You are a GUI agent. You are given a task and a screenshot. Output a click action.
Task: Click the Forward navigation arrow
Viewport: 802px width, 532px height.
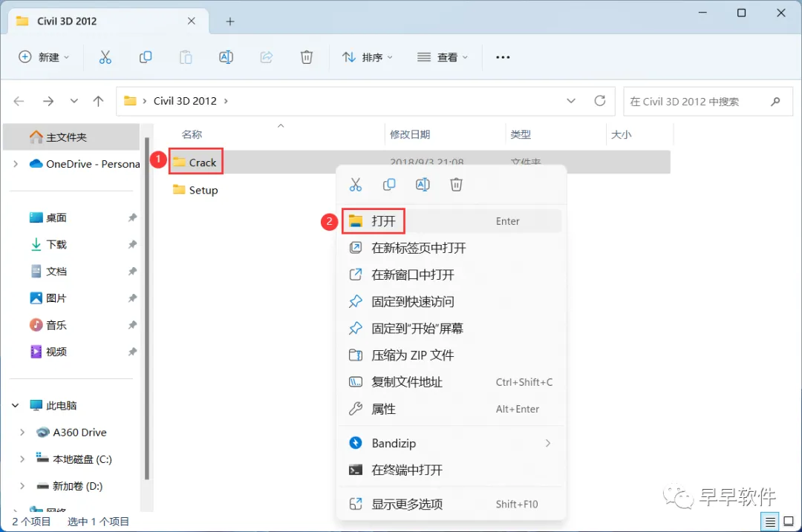[48, 101]
